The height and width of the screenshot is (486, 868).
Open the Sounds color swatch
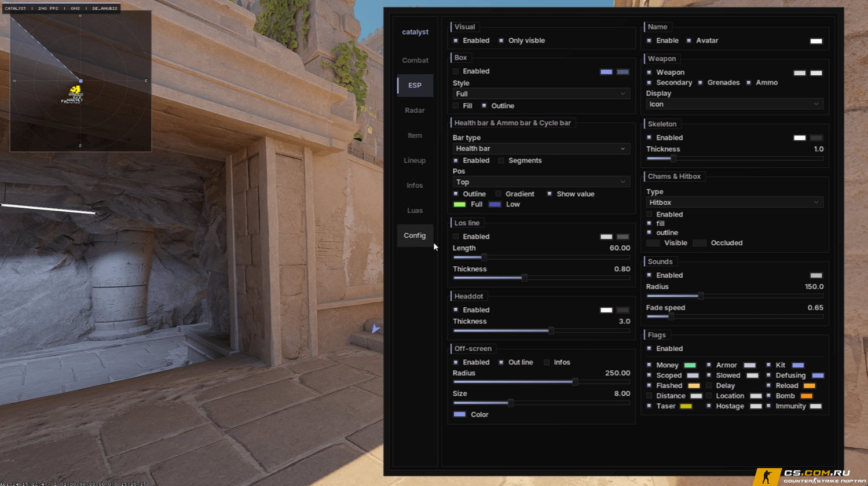tap(816, 275)
